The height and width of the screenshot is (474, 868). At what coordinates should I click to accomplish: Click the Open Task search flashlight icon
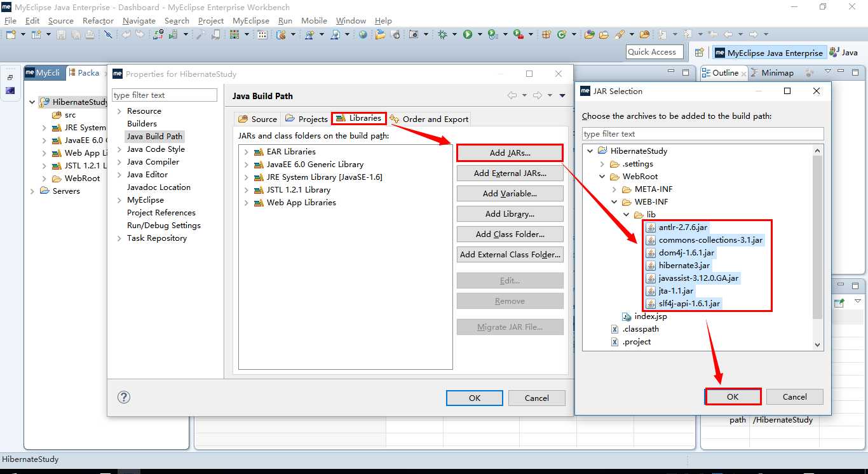(620, 34)
